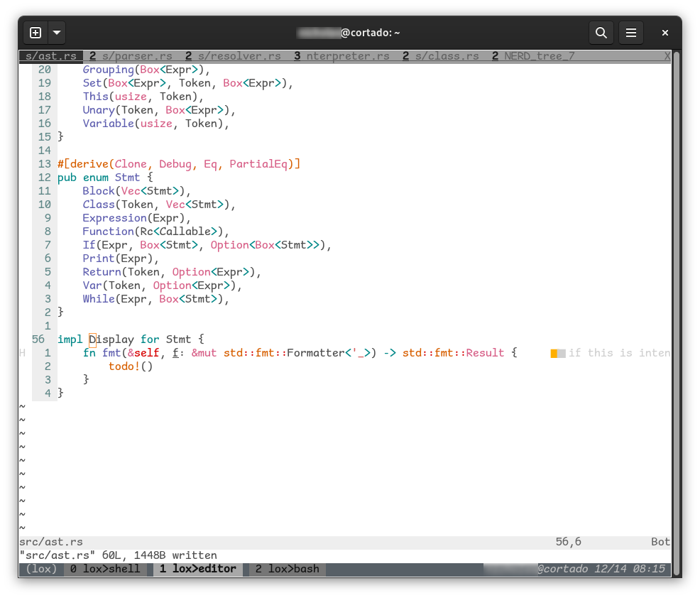The image size is (700, 598).
Task: Click the orange diagnostic marker square
Action: 554,353
